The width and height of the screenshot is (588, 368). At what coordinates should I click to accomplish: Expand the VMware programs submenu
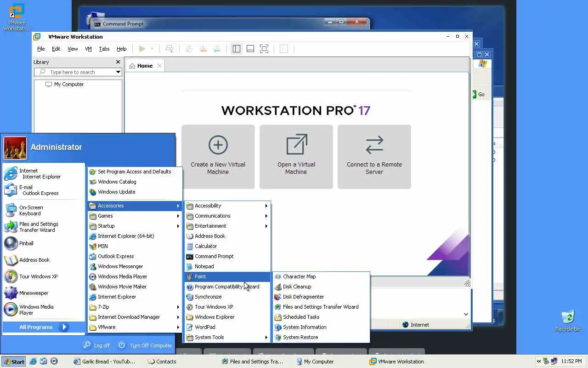[x=135, y=327]
